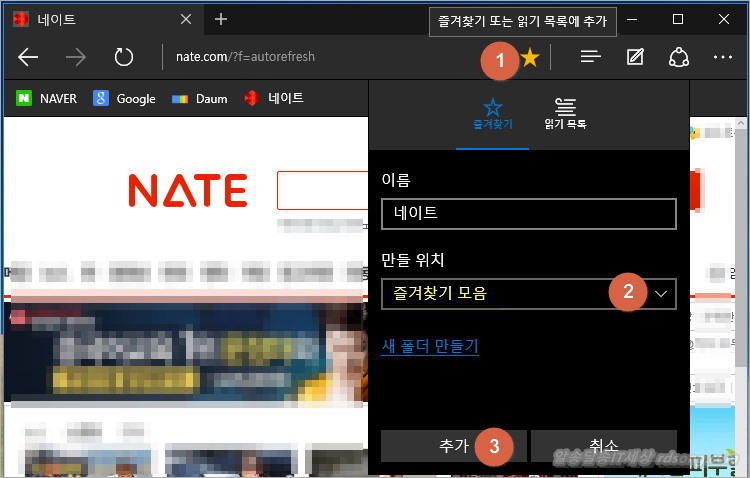
Task: Open a new tab with plus button
Action: 221,19
